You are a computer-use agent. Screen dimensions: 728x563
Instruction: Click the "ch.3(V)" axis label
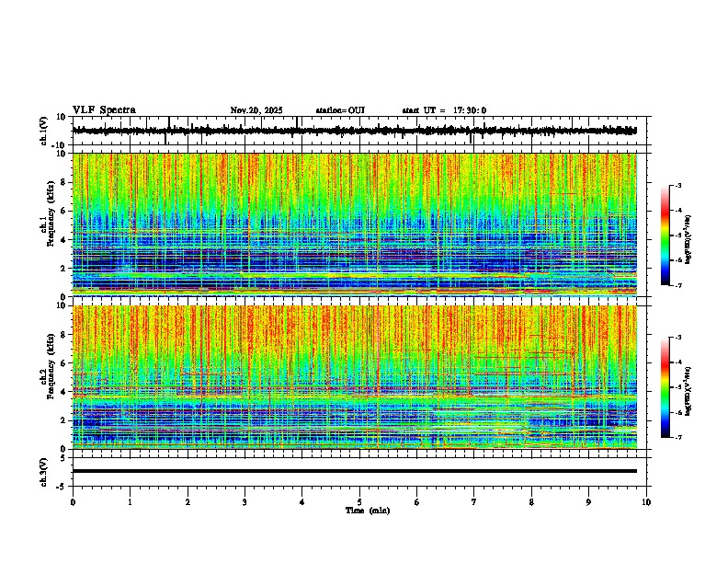[x=44, y=472]
